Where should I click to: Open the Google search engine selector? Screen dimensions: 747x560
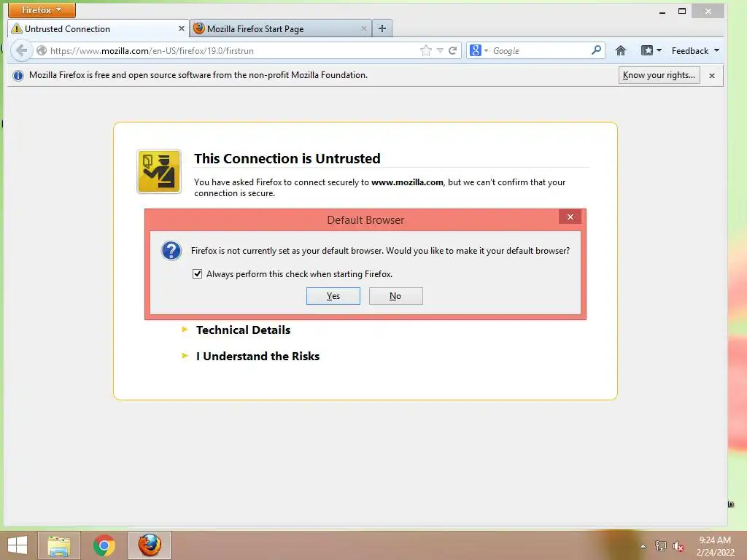pos(479,50)
